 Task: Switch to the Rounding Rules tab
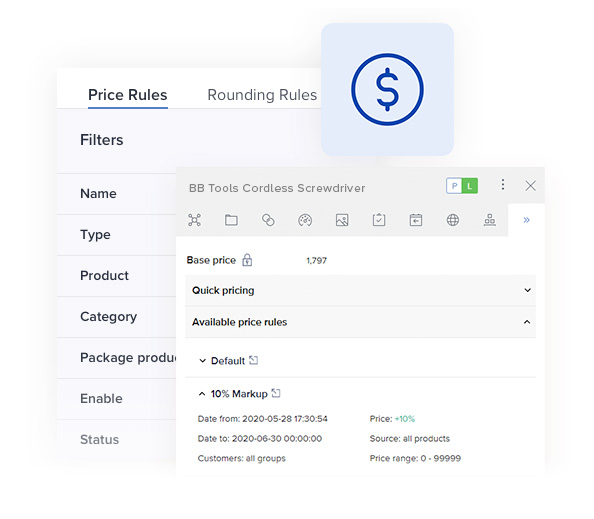(262, 95)
